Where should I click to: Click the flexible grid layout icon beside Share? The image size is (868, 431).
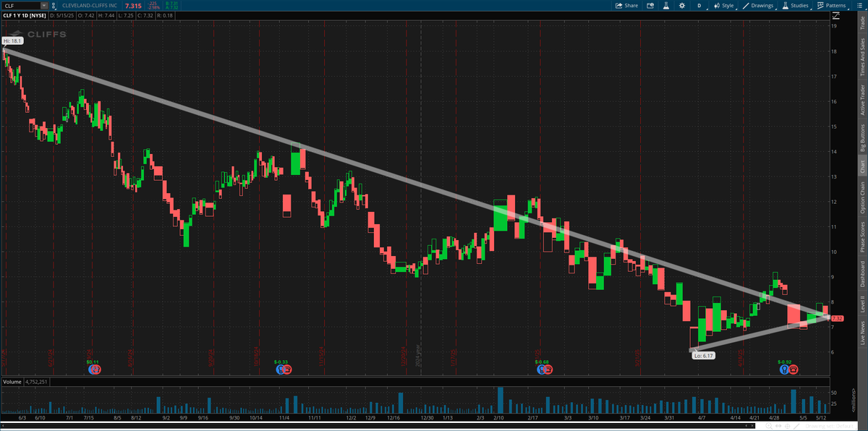pyautogui.click(x=650, y=5)
